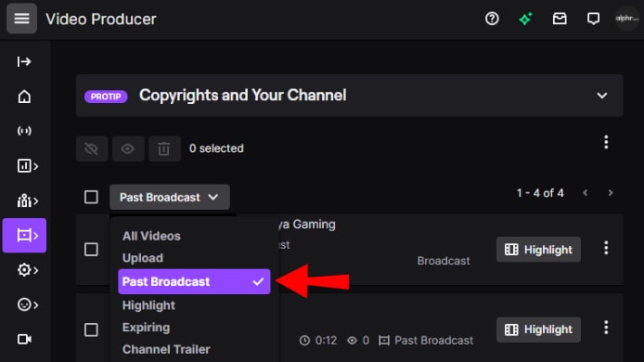
Task: Expand the Settings gear sidebar icon
Action: [27, 270]
